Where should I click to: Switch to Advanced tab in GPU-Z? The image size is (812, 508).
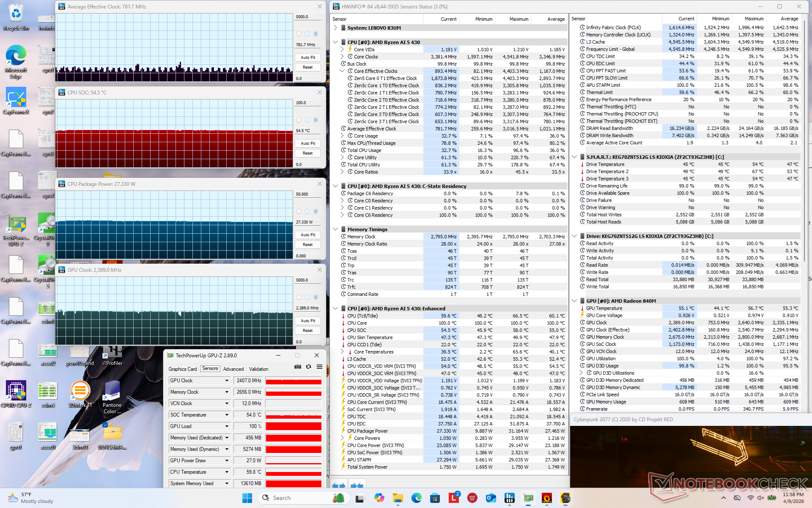pos(233,369)
